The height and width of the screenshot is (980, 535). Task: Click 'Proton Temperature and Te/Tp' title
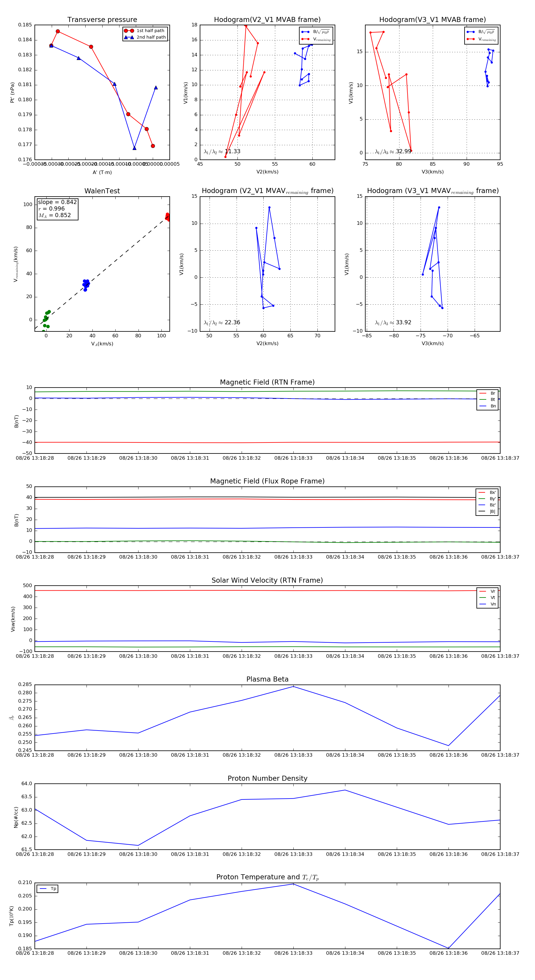267,877
